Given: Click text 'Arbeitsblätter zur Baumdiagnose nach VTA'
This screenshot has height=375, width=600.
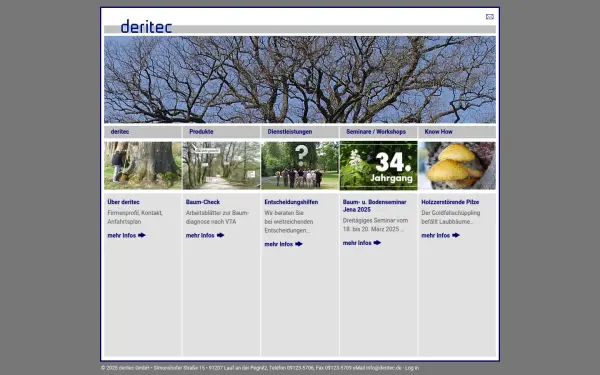Looking at the screenshot, I should click(217, 217).
